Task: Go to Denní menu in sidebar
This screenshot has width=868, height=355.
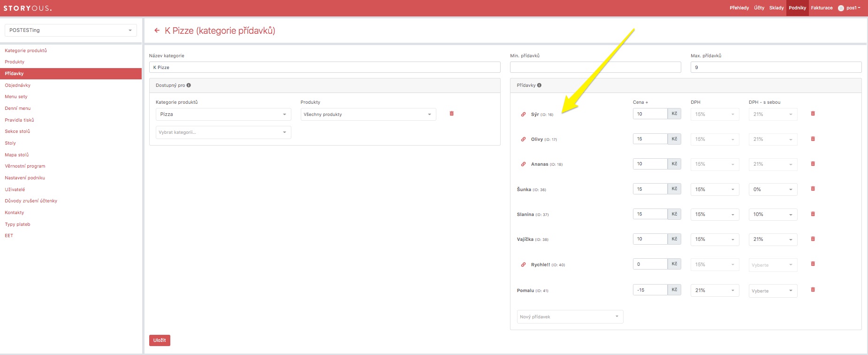Action: pos(18,108)
